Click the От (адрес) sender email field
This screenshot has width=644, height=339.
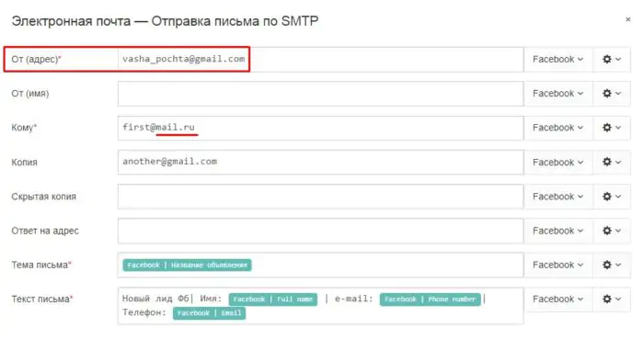tap(320, 60)
